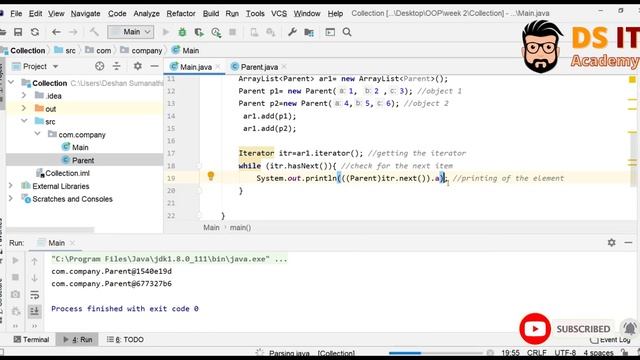Expand Scratches and Consoles node
Screen dimensions: 640x360
point(11,199)
